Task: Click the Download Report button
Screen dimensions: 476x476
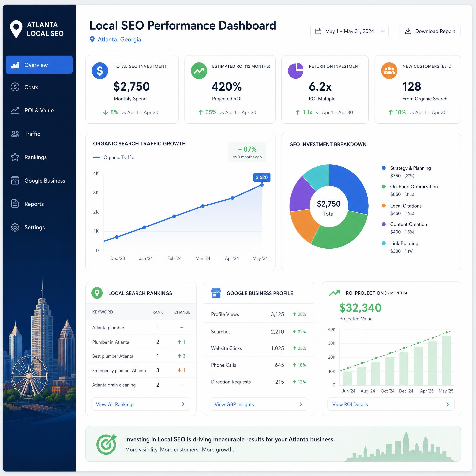Action: (x=430, y=31)
